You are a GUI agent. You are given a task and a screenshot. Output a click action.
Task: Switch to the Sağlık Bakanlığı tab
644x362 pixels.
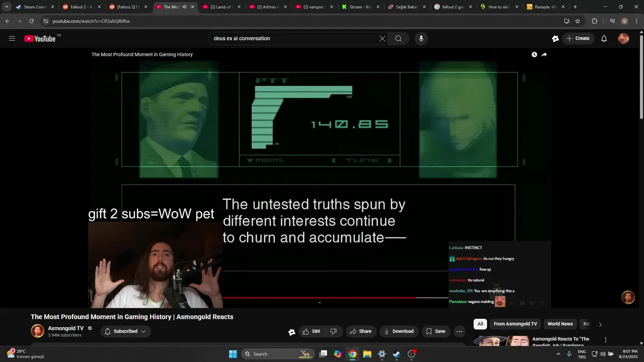[407, 7]
